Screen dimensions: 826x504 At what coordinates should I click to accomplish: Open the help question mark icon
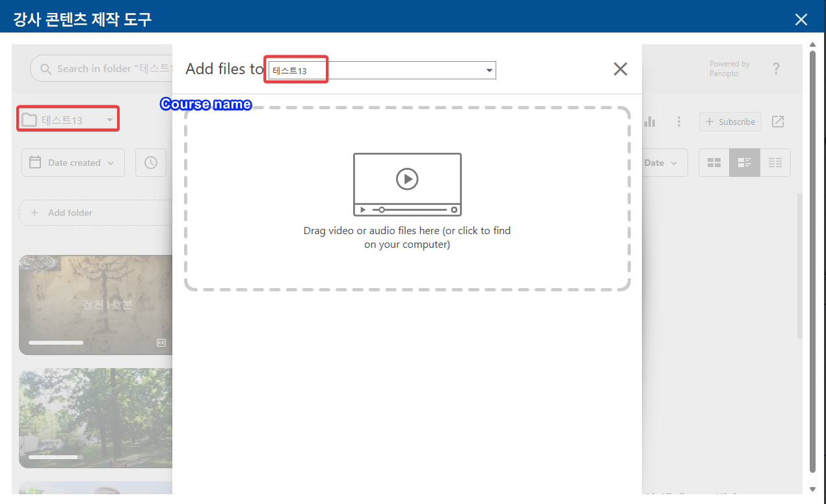pos(776,68)
